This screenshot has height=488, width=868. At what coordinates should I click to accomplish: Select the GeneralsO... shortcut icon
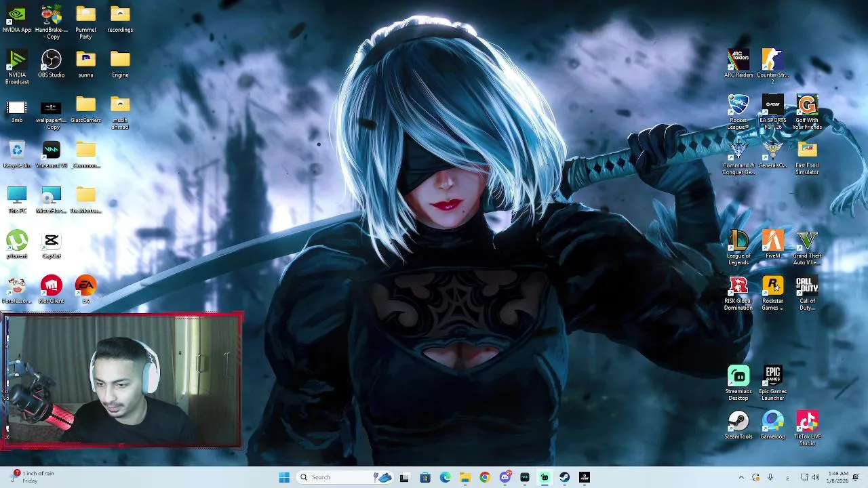point(772,155)
